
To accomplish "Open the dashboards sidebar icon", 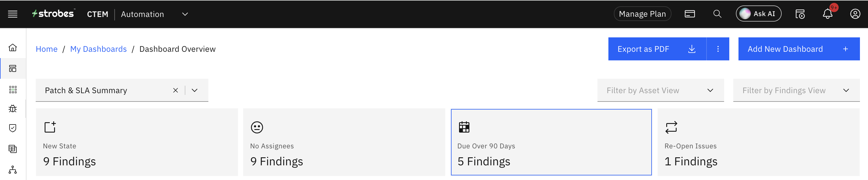I will [12, 69].
